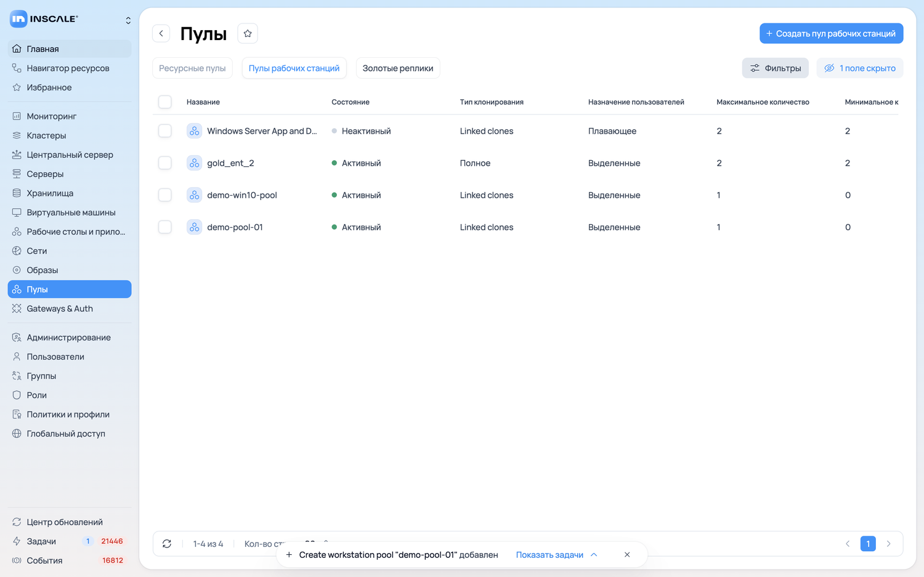Viewport: 924px width, 577px height.
Task: Dismiss the pool added notification
Action: click(627, 555)
